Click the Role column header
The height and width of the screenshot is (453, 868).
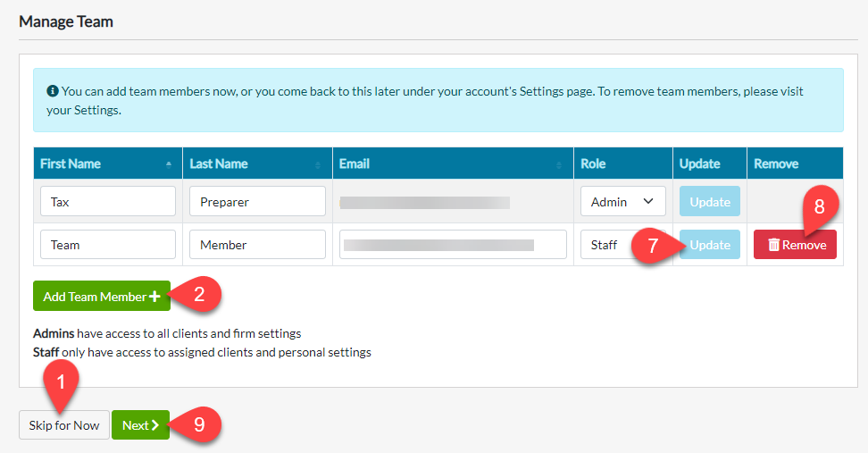623,164
